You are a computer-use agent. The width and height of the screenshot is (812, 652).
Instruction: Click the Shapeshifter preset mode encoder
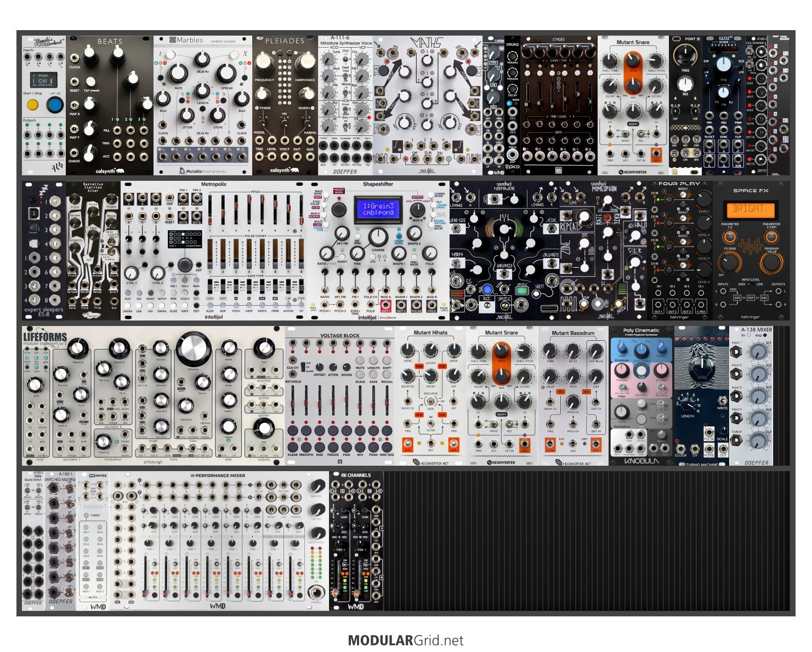(339, 210)
